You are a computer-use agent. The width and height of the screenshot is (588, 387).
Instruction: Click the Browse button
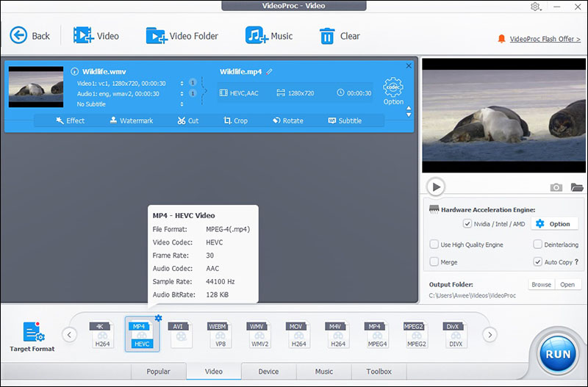pos(541,284)
